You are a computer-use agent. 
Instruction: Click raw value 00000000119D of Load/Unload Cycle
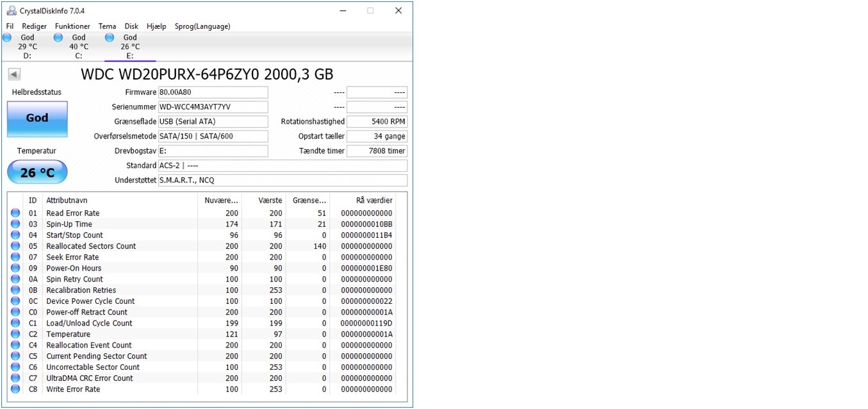pyautogui.click(x=366, y=323)
